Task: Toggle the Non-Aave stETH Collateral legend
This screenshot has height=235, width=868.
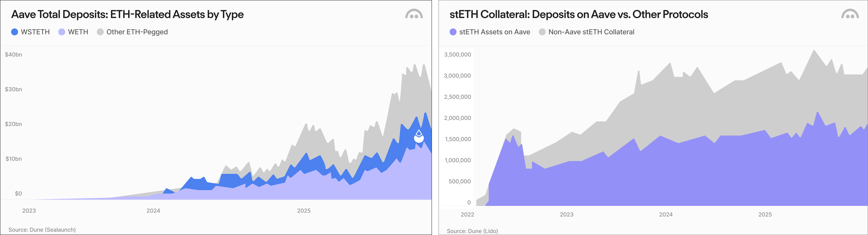Action: [591, 32]
